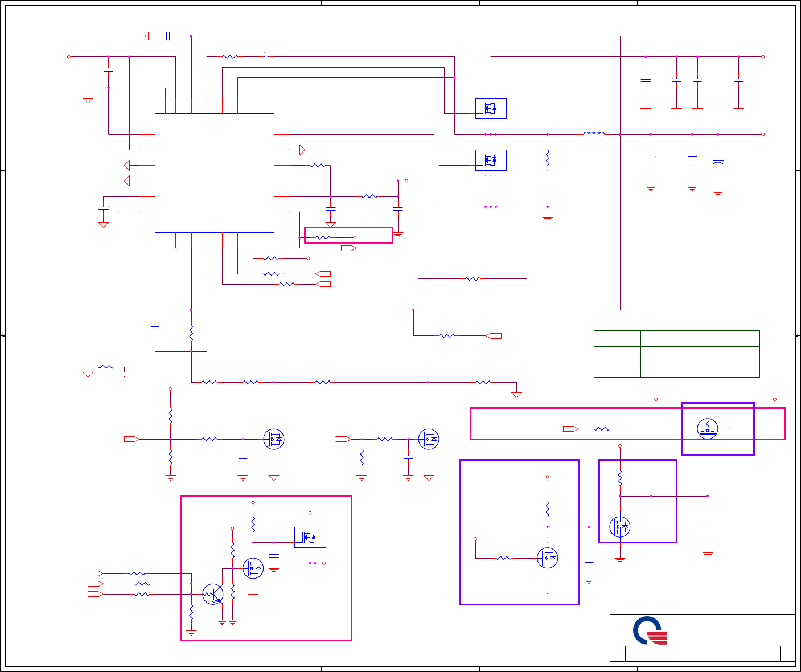Select the capacitor between the largest and middle purple boxes

(589, 561)
